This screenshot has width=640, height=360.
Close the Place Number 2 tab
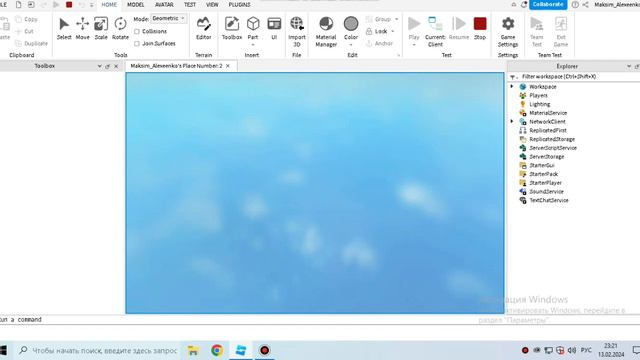(x=228, y=66)
